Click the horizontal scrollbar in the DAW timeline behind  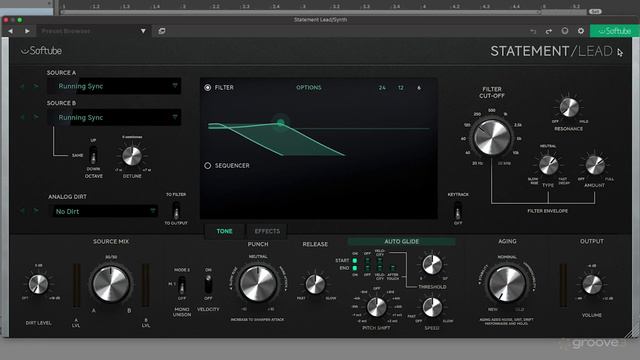coord(301,12)
